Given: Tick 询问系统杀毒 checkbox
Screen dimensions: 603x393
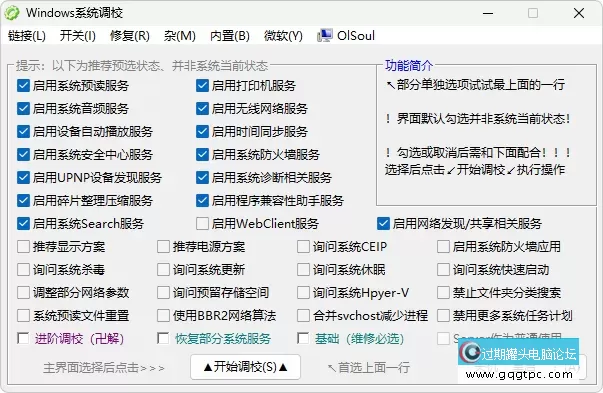Looking at the screenshot, I should (23, 270).
